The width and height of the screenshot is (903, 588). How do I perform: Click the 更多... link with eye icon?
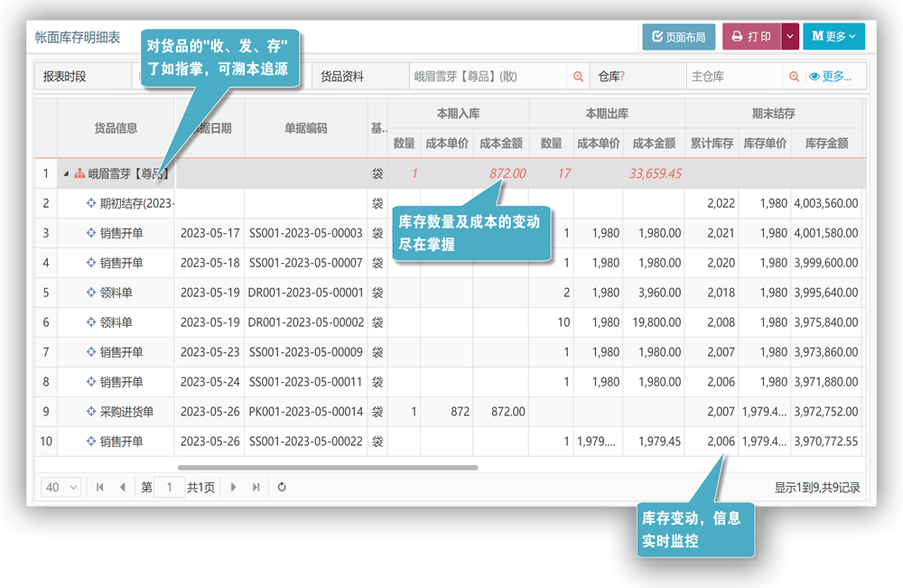pos(830,77)
